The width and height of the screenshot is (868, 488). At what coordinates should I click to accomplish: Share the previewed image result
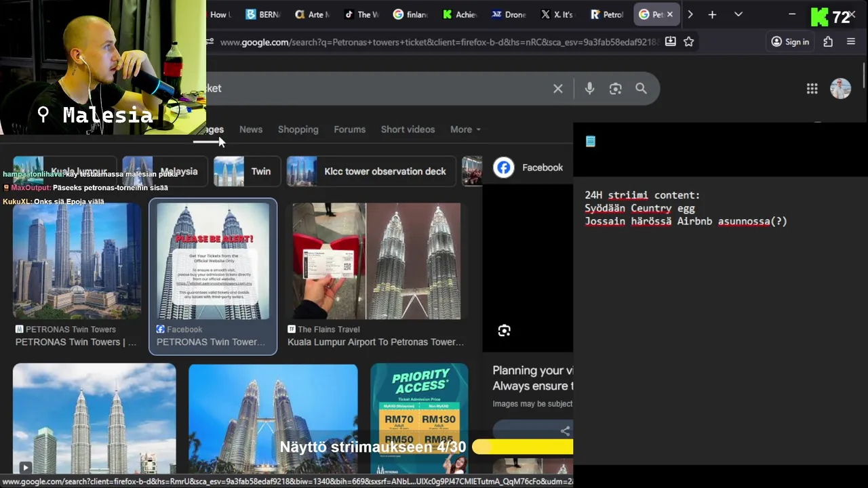pos(565,431)
